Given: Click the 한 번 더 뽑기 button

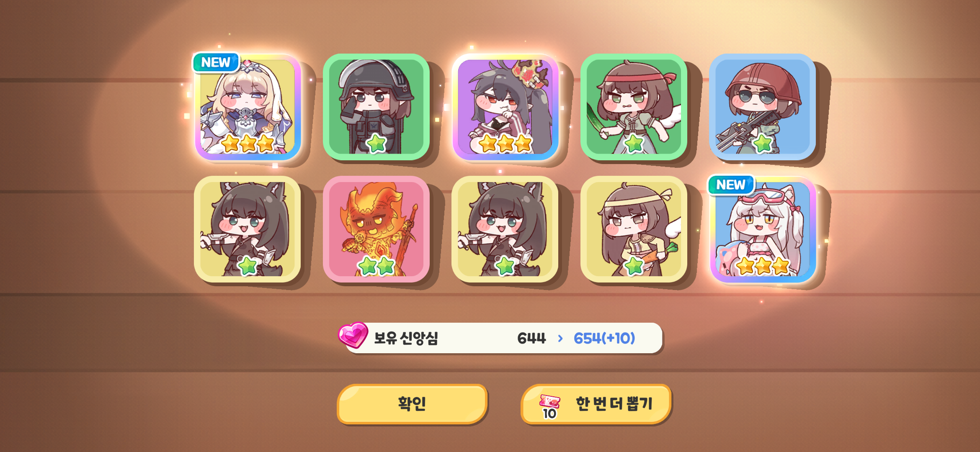Looking at the screenshot, I should 596,404.
